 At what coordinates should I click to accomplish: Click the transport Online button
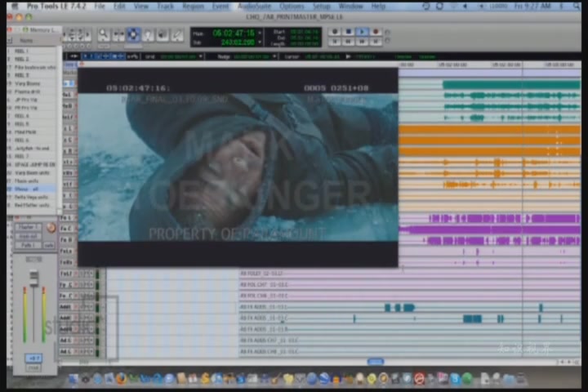coord(335,32)
